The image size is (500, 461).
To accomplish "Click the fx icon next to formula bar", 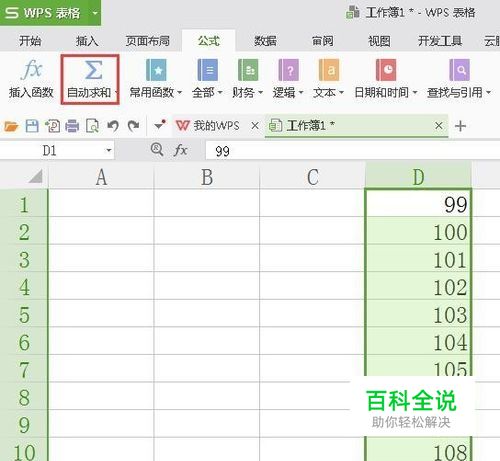I will point(180,150).
